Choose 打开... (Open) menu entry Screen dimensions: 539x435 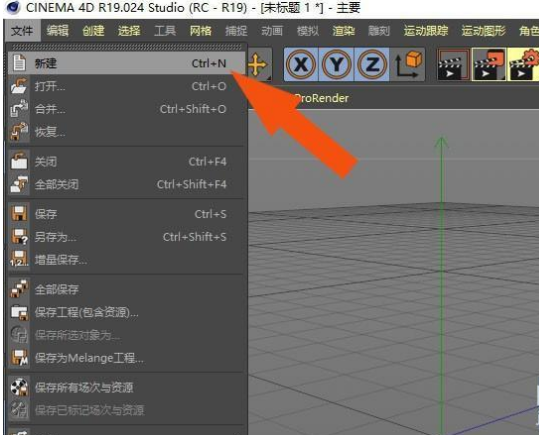(126, 86)
